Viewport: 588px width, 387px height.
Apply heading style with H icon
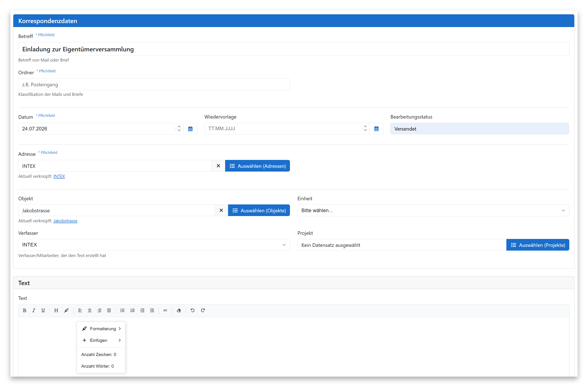[56, 310]
